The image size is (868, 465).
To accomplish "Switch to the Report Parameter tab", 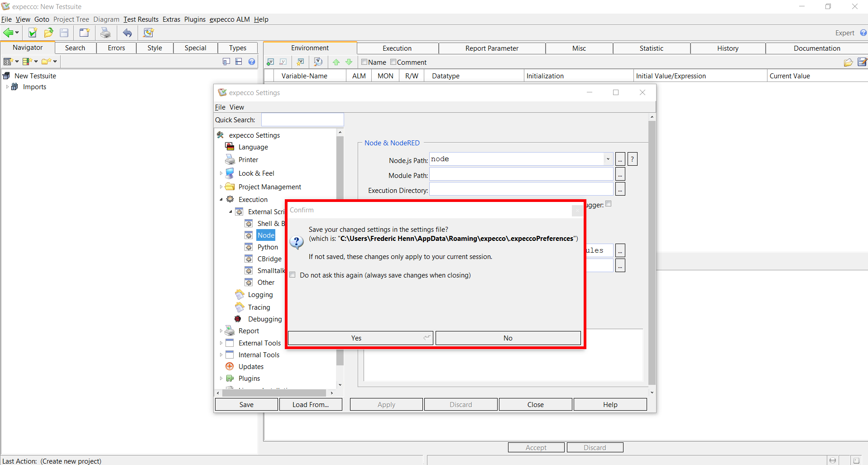I will pyautogui.click(x=492, y=48).
